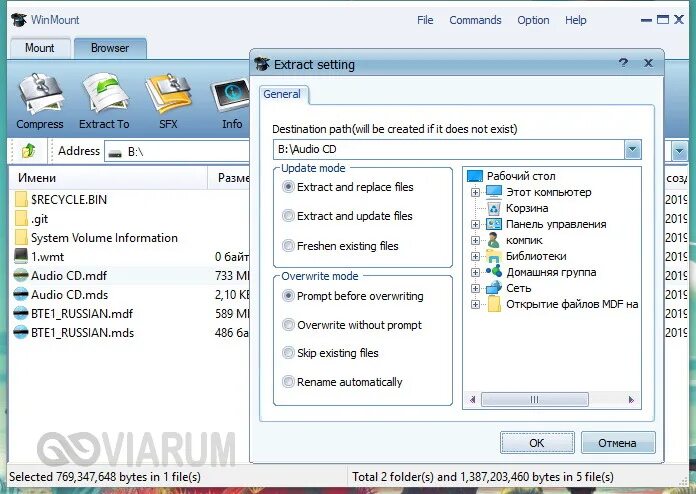Expand the компик tree node

click(x=475, y=240)
